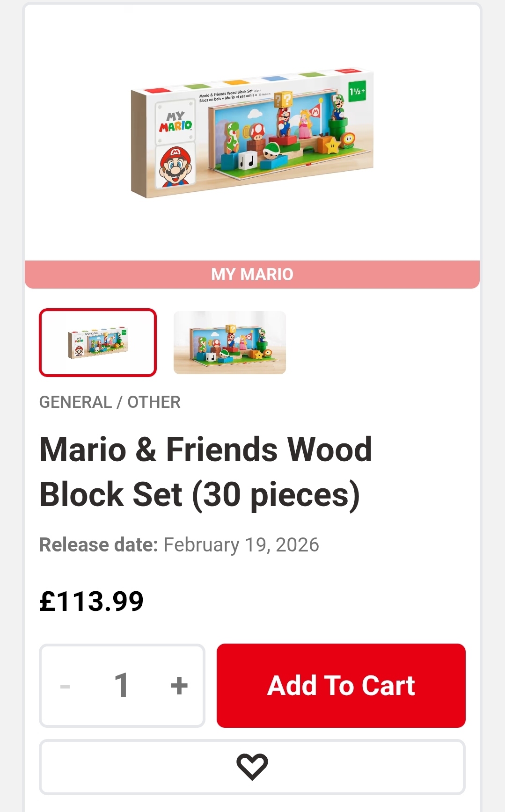This screenshot has height=812, width=505.
Task: Click Luigi on the green pipe in image
Action: tap(338, 107)
